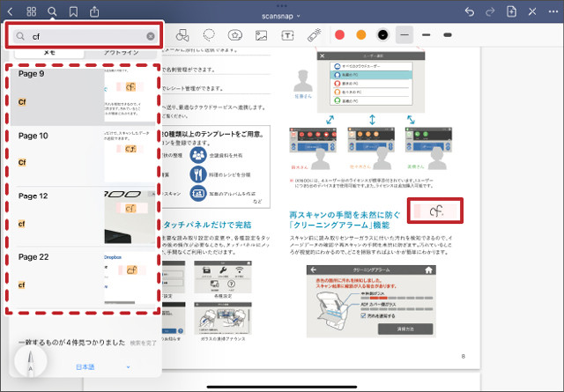This screenshot has width=564, height=392.
Task: Expand the scansnap document title dropdown
Action: (281, 15)
